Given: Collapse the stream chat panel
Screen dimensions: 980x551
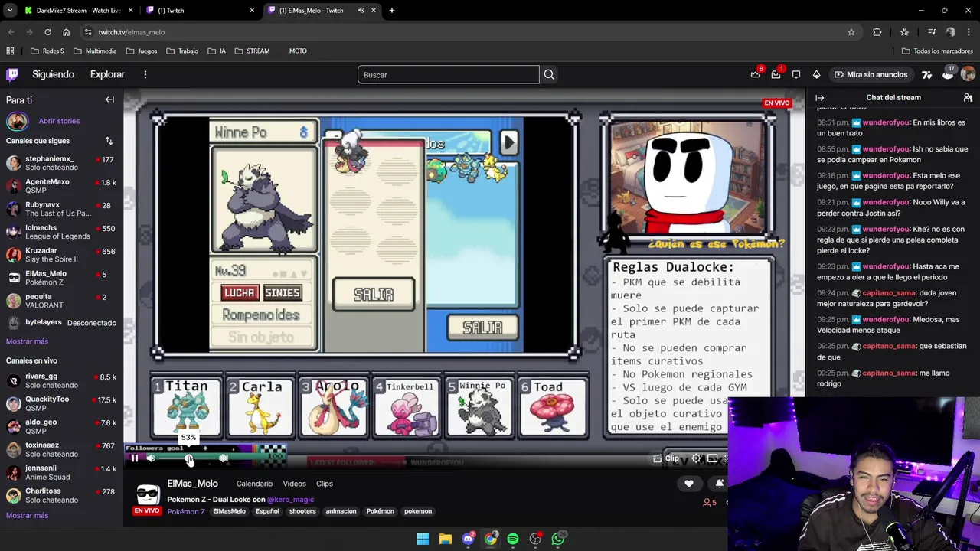Looking at the screenshot, I should point(819,97).
